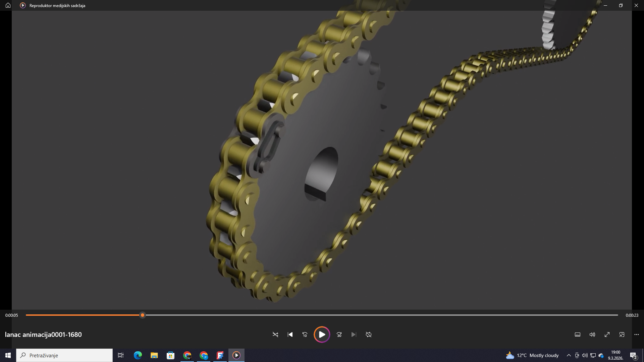Switch to mini player view

click(622, 335)
